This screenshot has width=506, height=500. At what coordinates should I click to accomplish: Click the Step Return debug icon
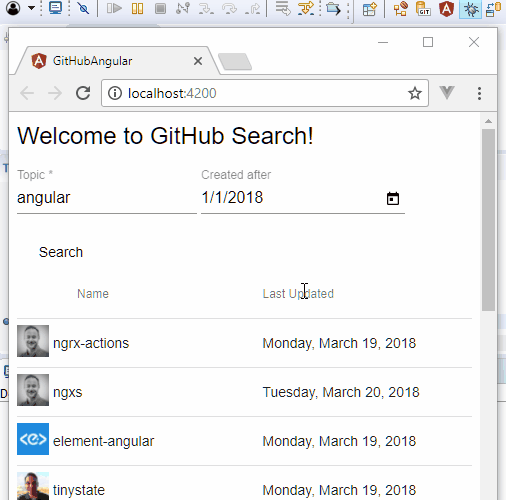(x=252, y=8)
